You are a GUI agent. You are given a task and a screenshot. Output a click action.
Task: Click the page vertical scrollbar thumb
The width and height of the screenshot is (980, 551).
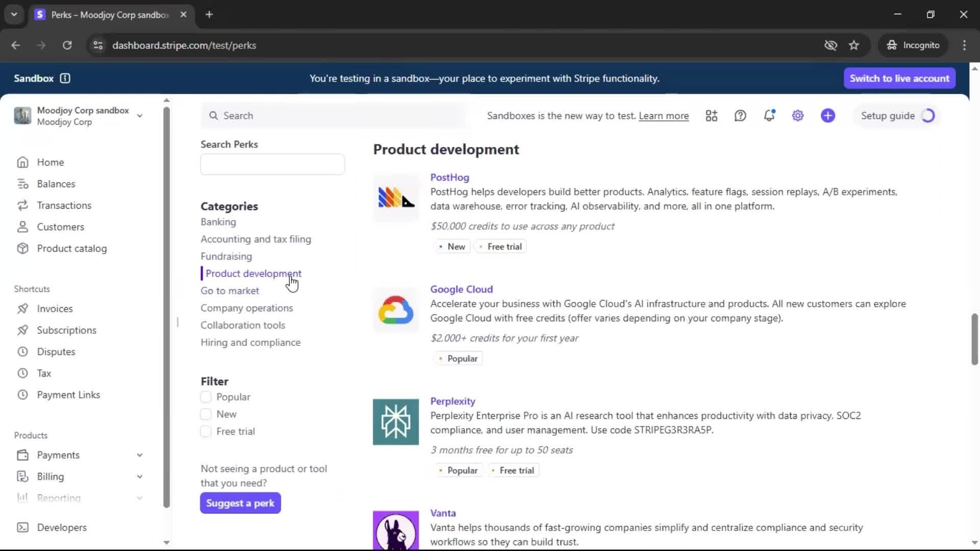[x=974, y=339]
